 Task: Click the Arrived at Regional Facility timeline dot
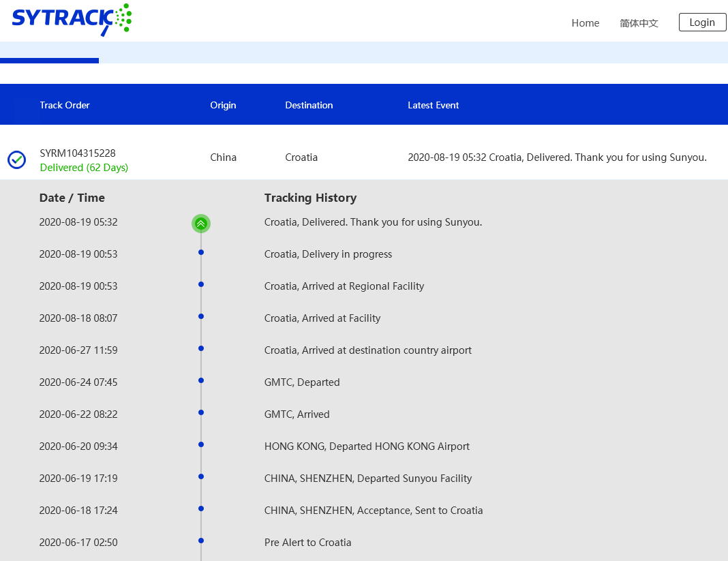[x=201, y=284]
